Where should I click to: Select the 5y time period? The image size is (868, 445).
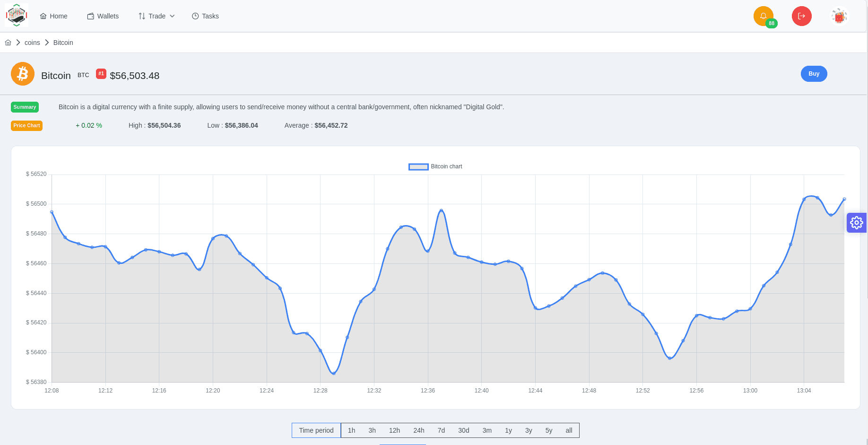549,430
